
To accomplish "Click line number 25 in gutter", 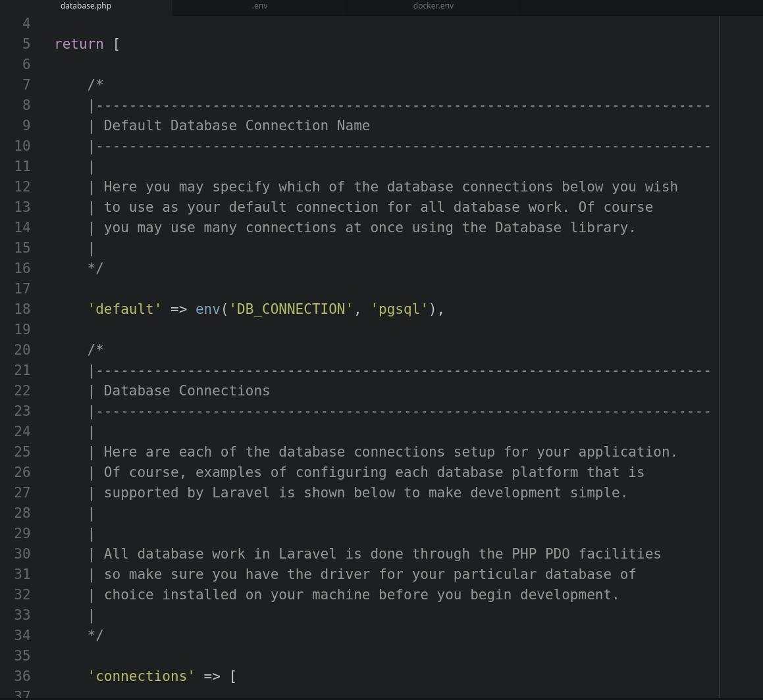I will point(22,452).
